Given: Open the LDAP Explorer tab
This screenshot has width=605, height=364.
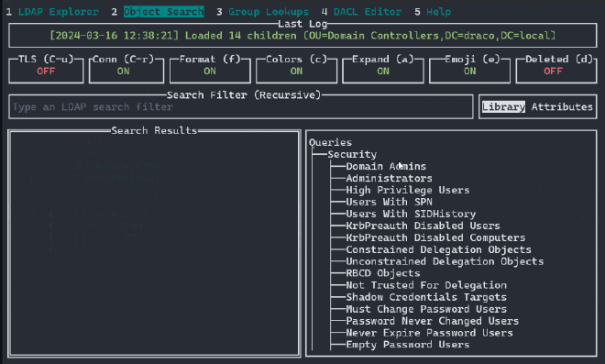Looking at the screenshot, I should coord(59,12).
